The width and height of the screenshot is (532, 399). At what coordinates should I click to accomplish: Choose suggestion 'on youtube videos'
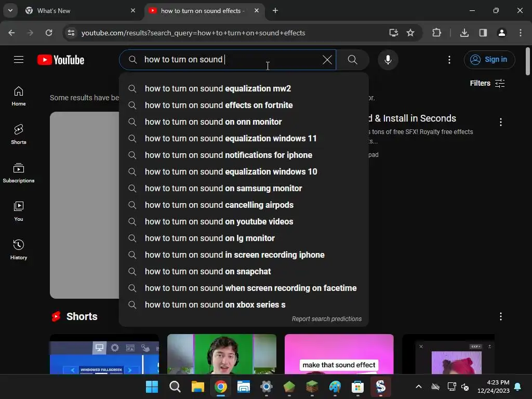coord(244,221)
